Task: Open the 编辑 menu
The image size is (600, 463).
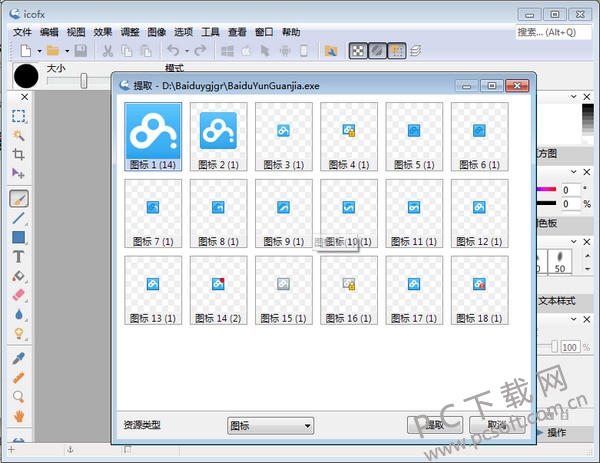Action: click(x=49, y=32)
